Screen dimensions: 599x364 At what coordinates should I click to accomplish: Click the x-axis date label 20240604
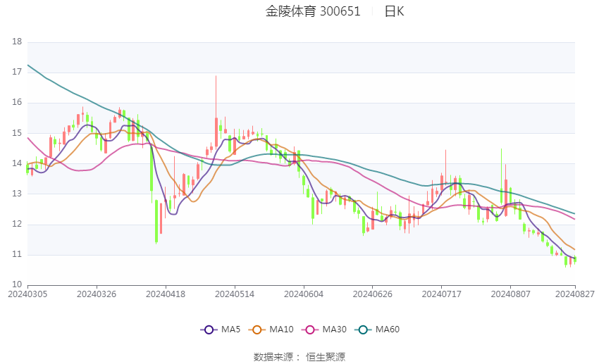[304, 294]
